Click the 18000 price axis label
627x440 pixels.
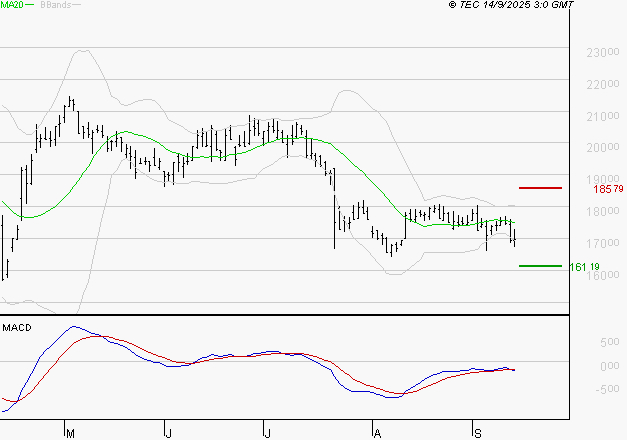pos(603,211)
